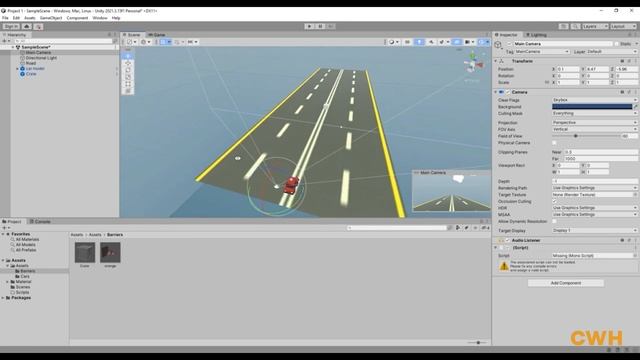
Task: Toggle Audio Listener enabled checkbox
Action: (x=508, y=240)
